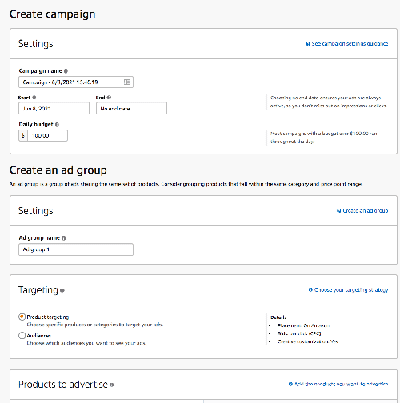
Task: Click the Product targeting option label
Action: click(x=48, y=317)
